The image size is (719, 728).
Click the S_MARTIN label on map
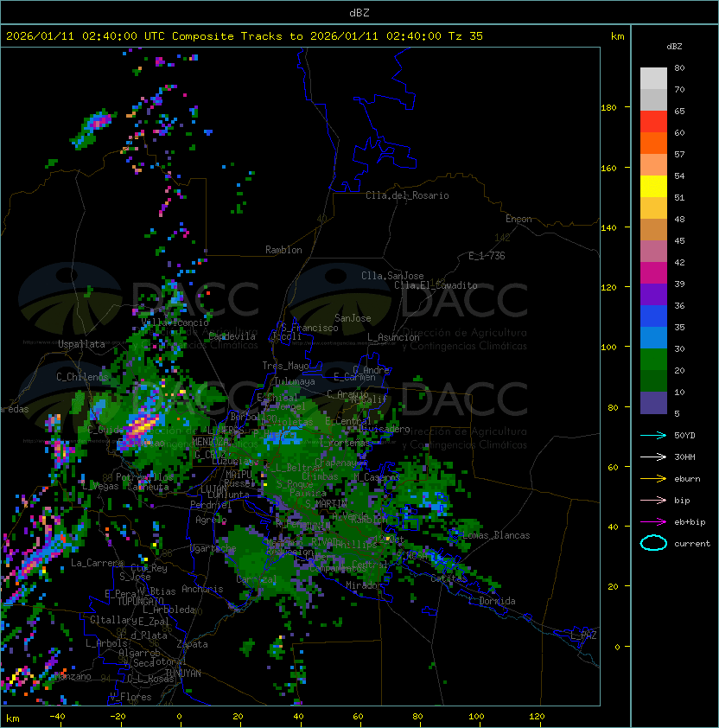click(x=326, y=504)
